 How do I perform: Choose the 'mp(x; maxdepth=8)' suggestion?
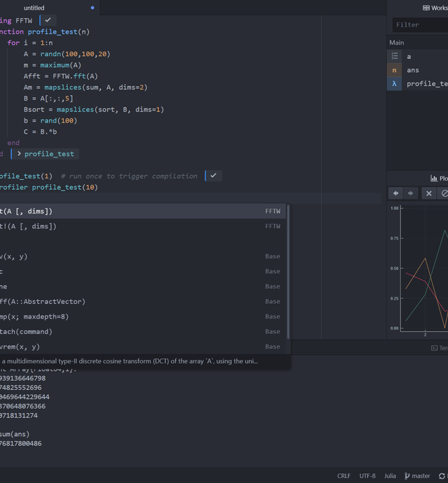tap(143, 316)
